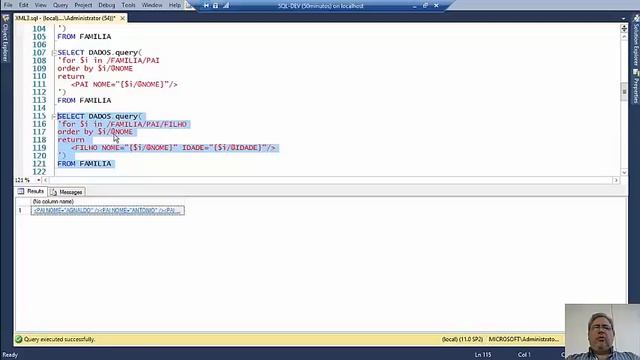Click the 'for $i in /FAMILIA/PAI/FILHO' line
This screenshot has width=640, height=360.
pos(122,124)
